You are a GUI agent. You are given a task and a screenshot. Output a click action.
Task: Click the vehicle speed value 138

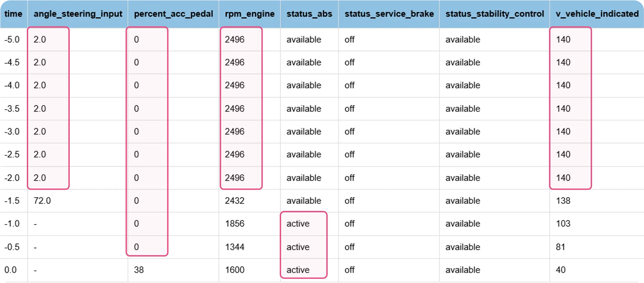pos(563,201)
